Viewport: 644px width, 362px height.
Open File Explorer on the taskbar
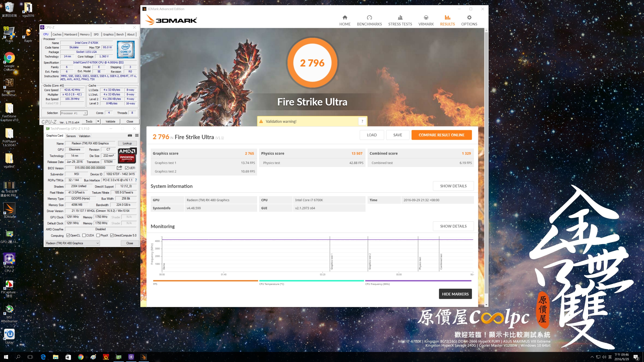click(56, 357)
